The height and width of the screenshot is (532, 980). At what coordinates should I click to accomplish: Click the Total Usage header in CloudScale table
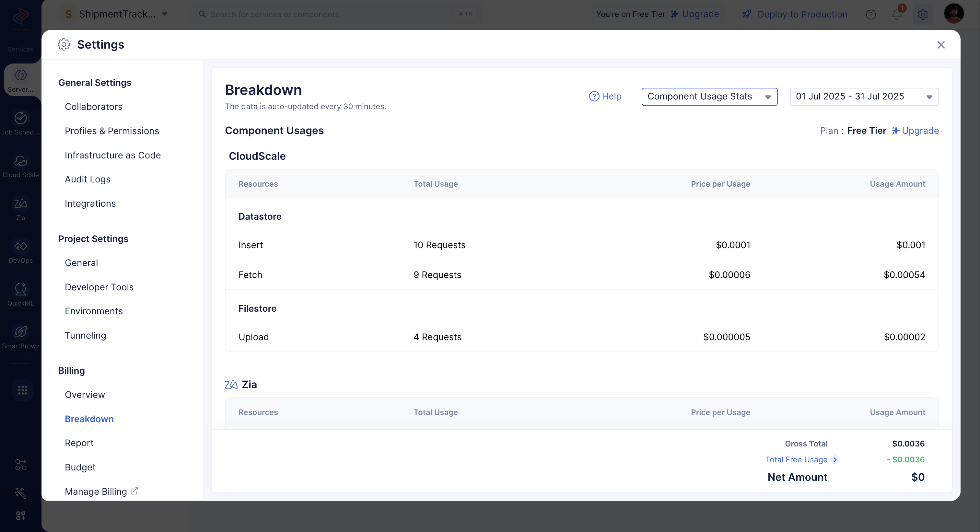pyautogui.click(x=436, y=184)
